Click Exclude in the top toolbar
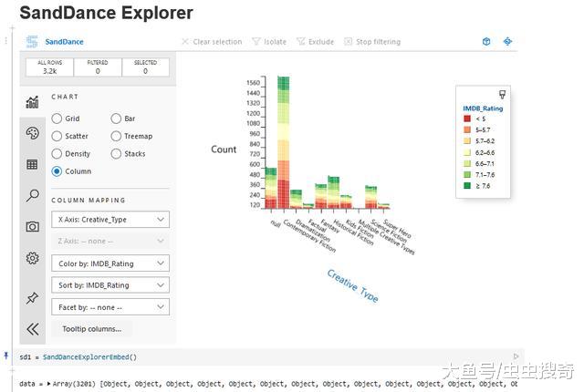The height and width of the screenshot is (392, 584). tap(315, 42)
